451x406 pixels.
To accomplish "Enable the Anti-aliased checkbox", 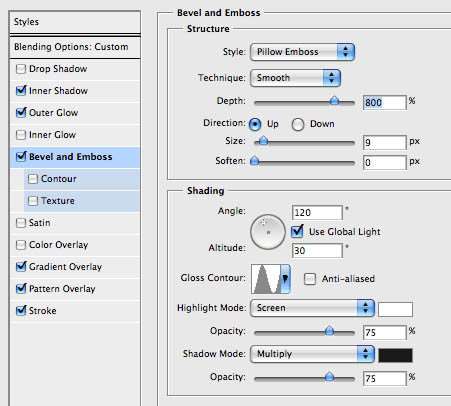I will click(x=310, y=279).
